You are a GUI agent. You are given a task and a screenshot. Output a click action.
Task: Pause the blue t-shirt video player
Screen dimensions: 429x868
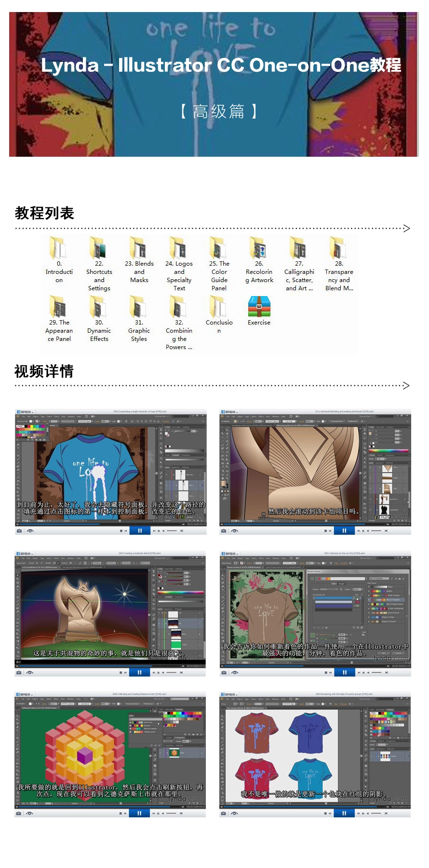click(x=140, y=530)
